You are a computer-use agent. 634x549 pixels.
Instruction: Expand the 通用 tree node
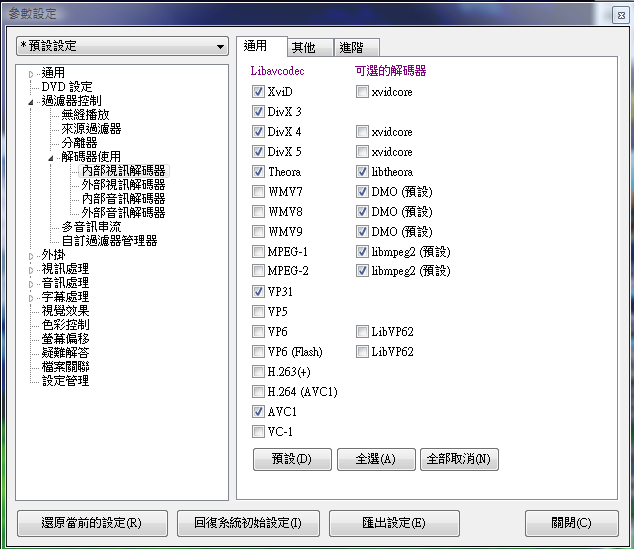31,73
